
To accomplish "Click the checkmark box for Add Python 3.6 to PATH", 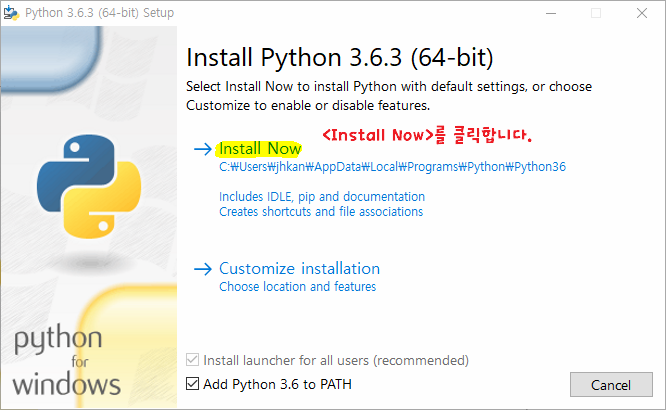I will [192, 384].
